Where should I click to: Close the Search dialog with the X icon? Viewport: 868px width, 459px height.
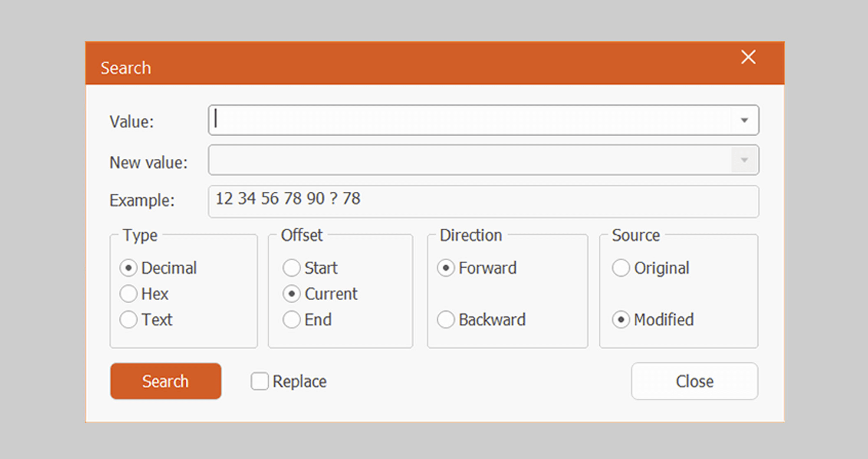748,57
